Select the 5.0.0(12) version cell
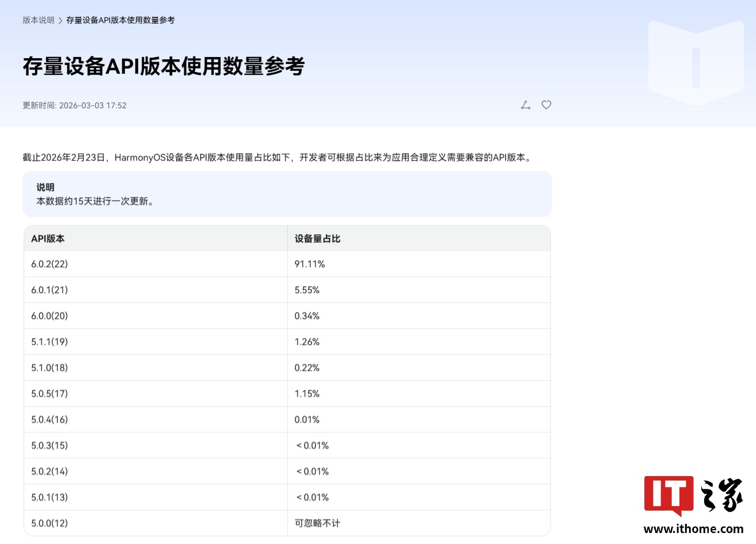The height and width of the screenshot is (544, 756). [155, 523]
